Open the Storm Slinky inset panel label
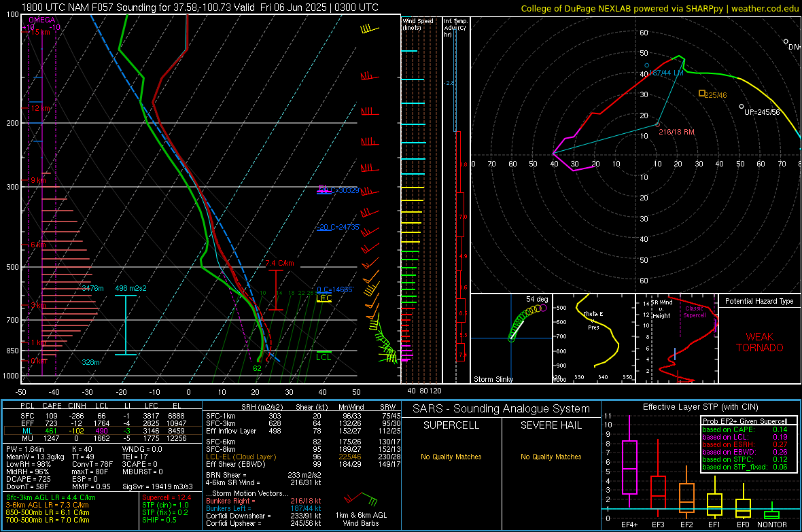Screen dimensions: 802x532 coord(493,379)
